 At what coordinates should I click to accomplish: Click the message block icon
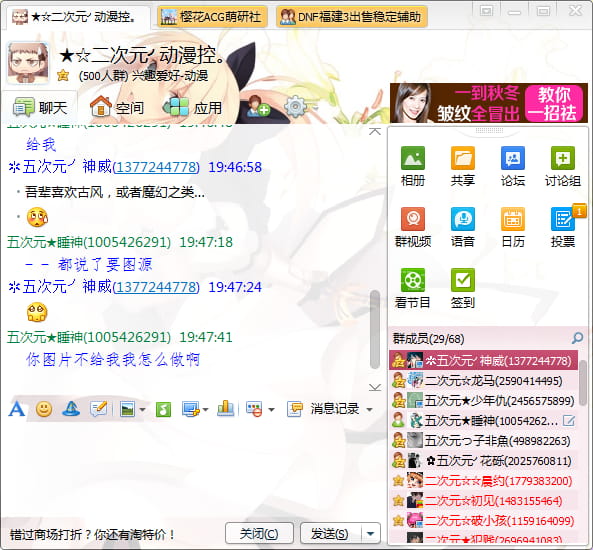[254, 409]
